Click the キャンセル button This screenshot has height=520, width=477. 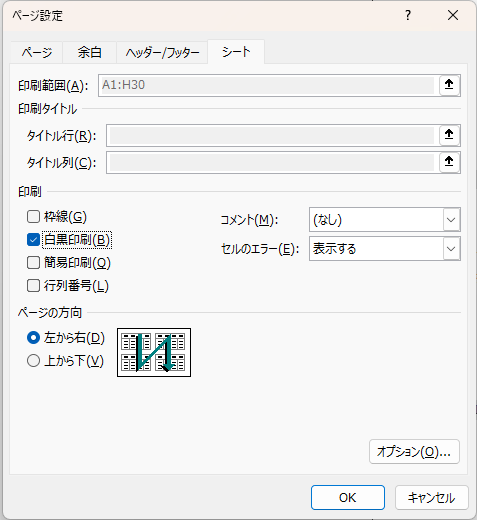[x=432, y=497]
